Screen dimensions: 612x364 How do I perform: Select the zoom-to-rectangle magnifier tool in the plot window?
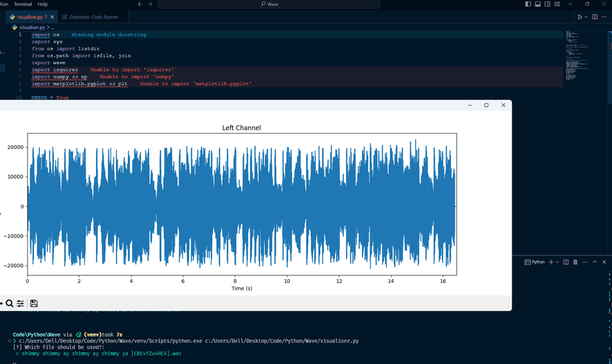(10, 303)
